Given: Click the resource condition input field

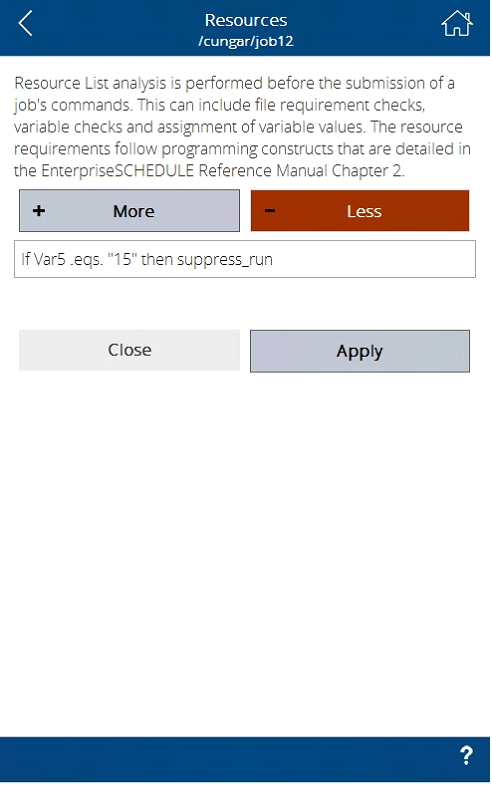Looking at the screenshot, I should click(x=245, y=259).
